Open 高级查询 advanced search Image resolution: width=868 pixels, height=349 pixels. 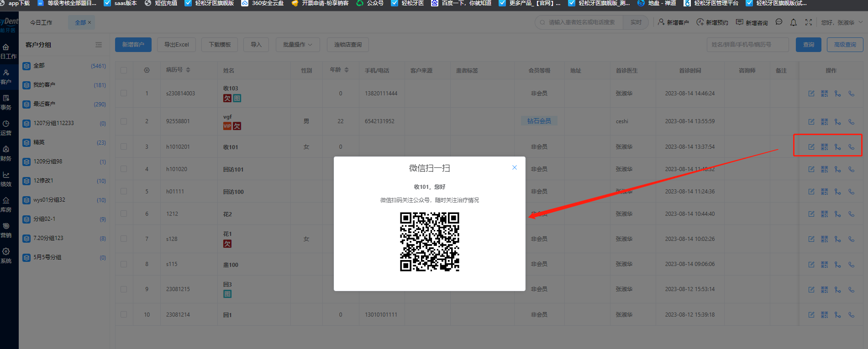point(845,45)
